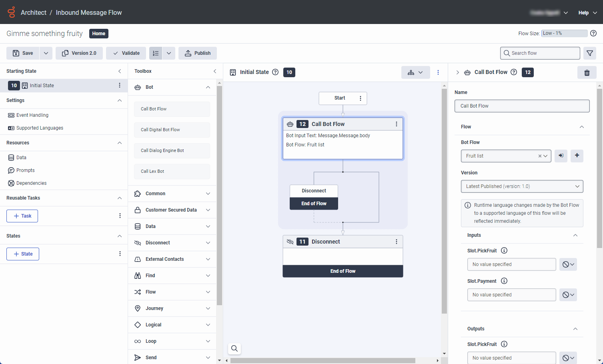Open the Version dropdown
This screenshot has height=364, width=603.
point(522,186)
